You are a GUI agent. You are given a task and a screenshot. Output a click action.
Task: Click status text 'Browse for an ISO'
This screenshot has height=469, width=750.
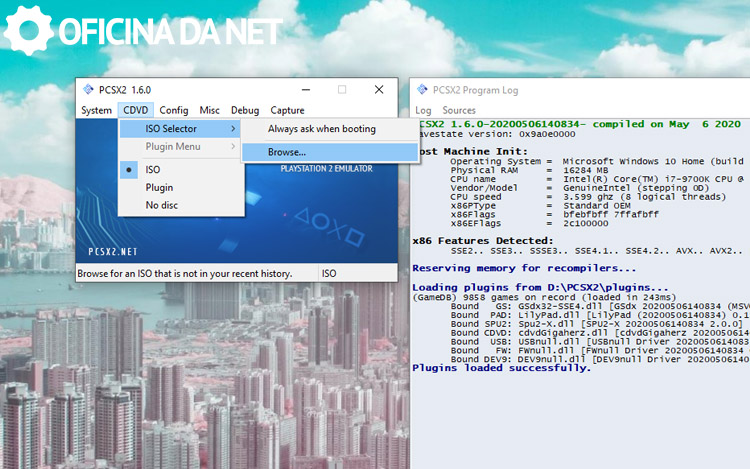coord(185,273)
